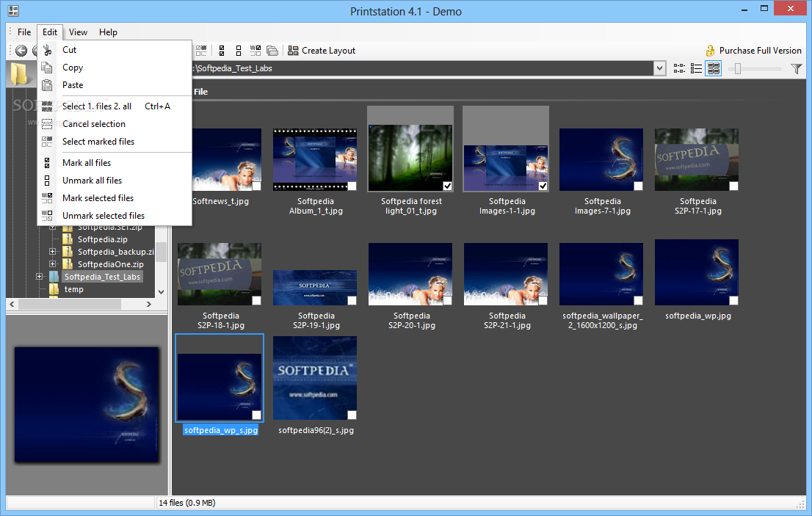
Task: Choose Cut from the Edit menu
Action: click(x=115, y=50)
